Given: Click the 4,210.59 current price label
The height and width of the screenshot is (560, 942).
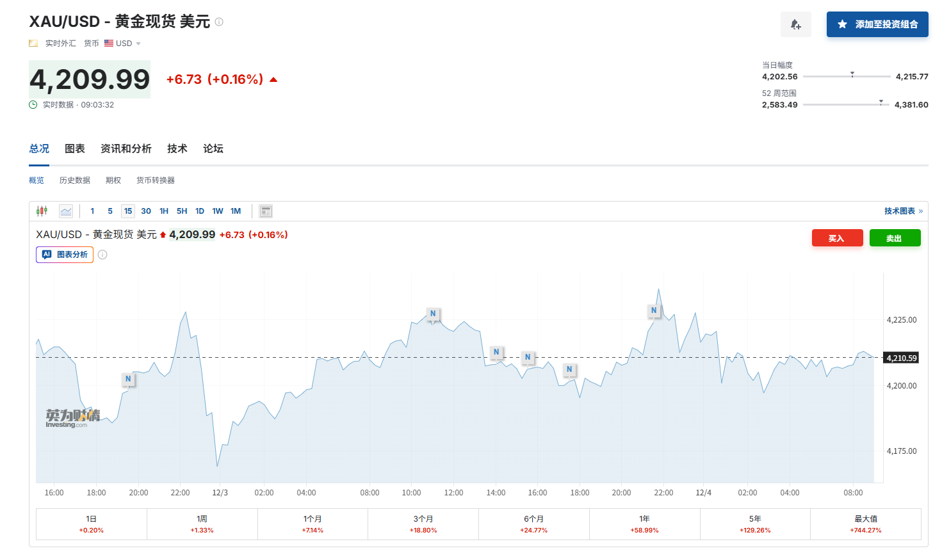Looking at the screenshot, I should coord(901,358).
